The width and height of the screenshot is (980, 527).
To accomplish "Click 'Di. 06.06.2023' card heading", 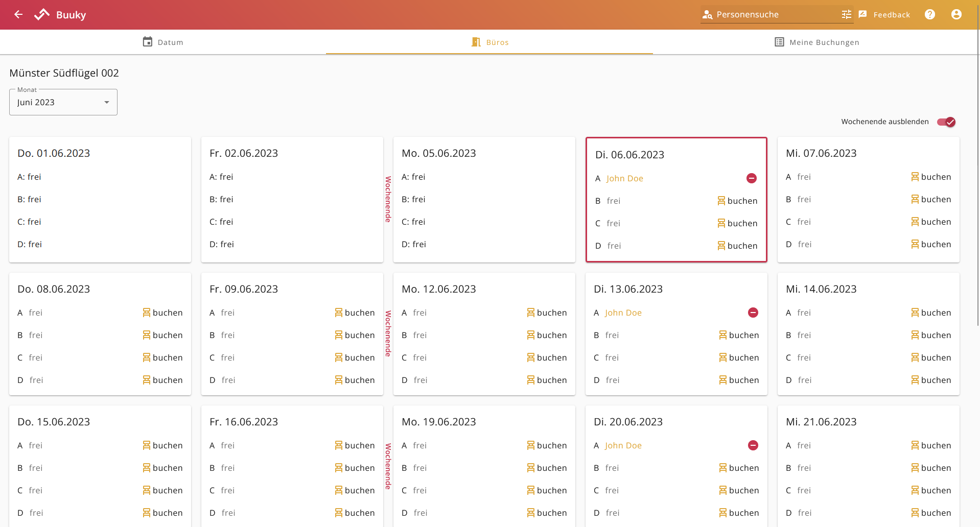I will (x=629, y=155).
